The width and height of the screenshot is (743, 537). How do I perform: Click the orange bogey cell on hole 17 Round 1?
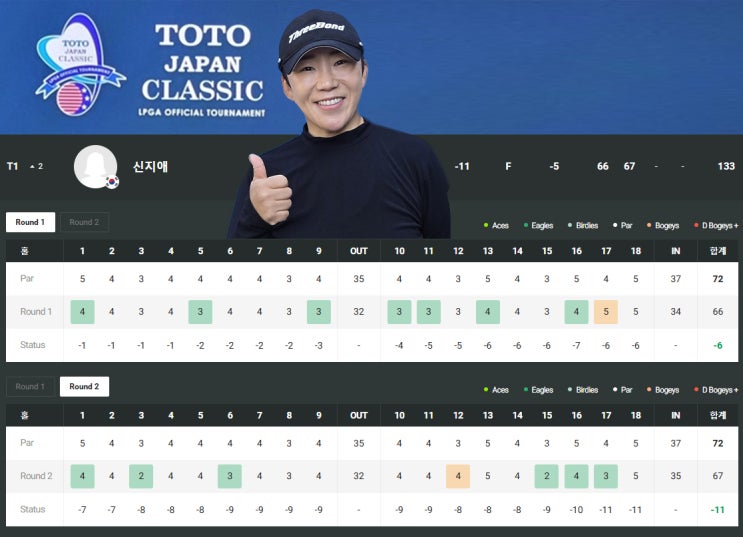click(606, 312)
